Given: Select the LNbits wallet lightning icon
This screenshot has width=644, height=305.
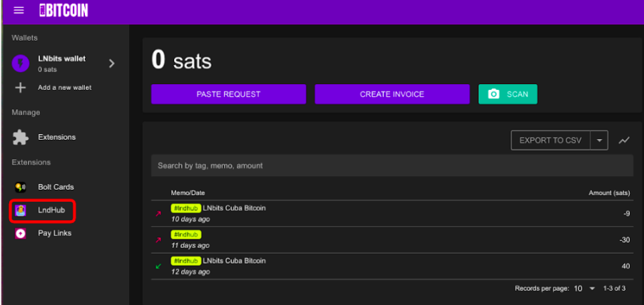Looking at the screenshot, I should 21,63.
